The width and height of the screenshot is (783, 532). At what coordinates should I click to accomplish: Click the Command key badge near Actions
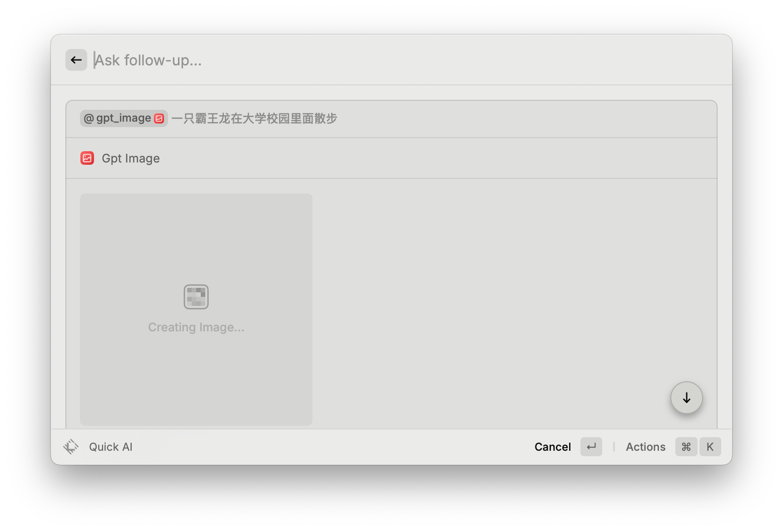686,447
